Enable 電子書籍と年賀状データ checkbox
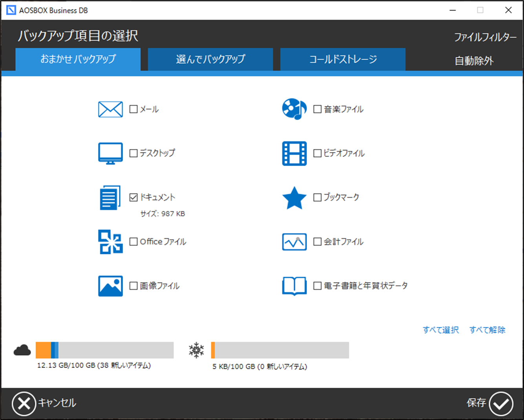The height and width of the screenshot is (420, 524). pos(318,286)
